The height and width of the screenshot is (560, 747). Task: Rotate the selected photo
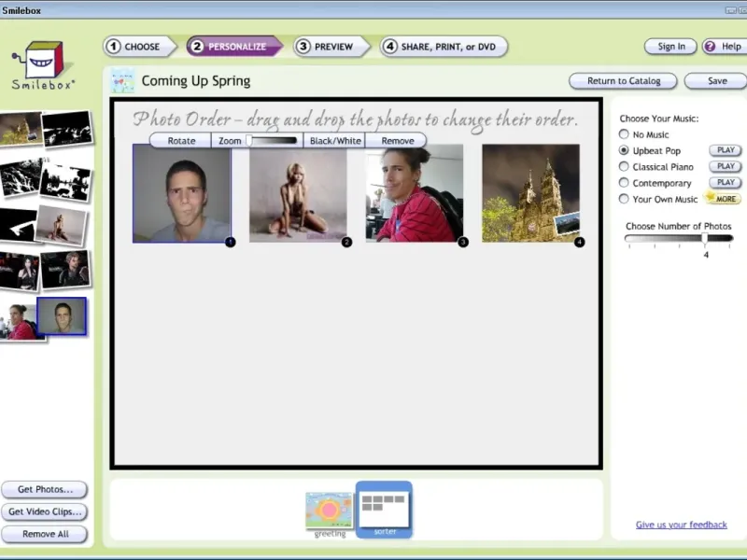point(181,141)
